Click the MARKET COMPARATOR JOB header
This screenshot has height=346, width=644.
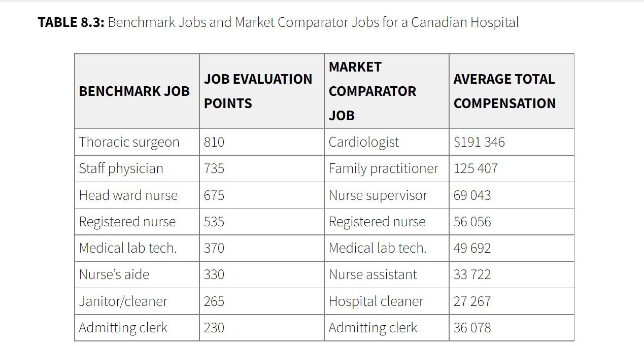pos(372,91)
